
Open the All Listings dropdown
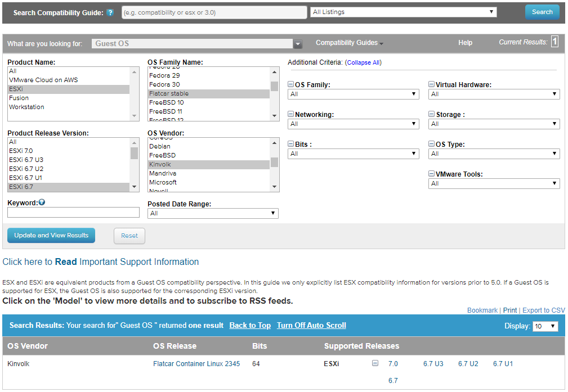403,12
